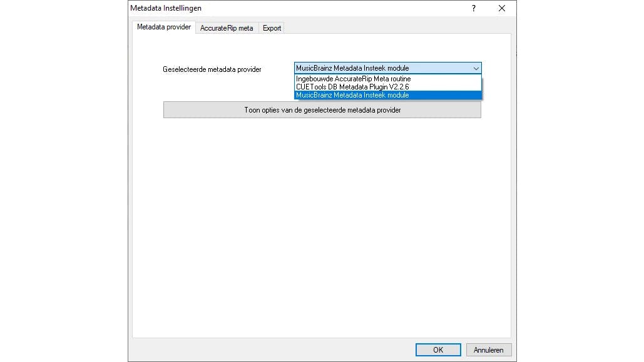Cancel with the Annuleren button
The height and width of the screenshot is (362, 644).
pyautogui.click(x=488, y=350)
